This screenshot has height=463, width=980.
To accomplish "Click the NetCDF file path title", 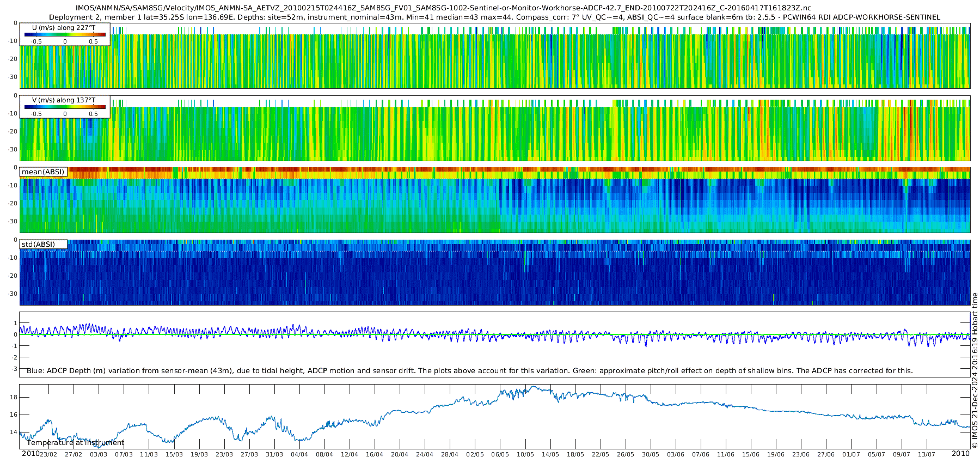I will tap(442, 8).
